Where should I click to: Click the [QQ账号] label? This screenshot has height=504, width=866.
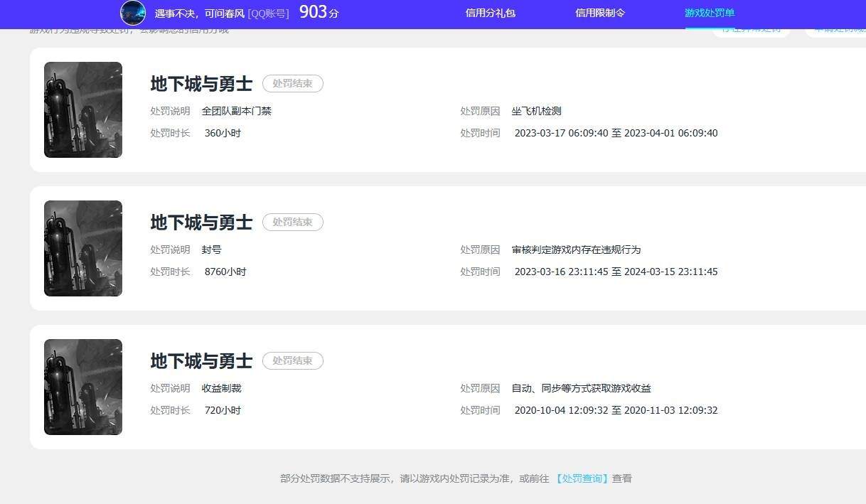pos(268,14)
